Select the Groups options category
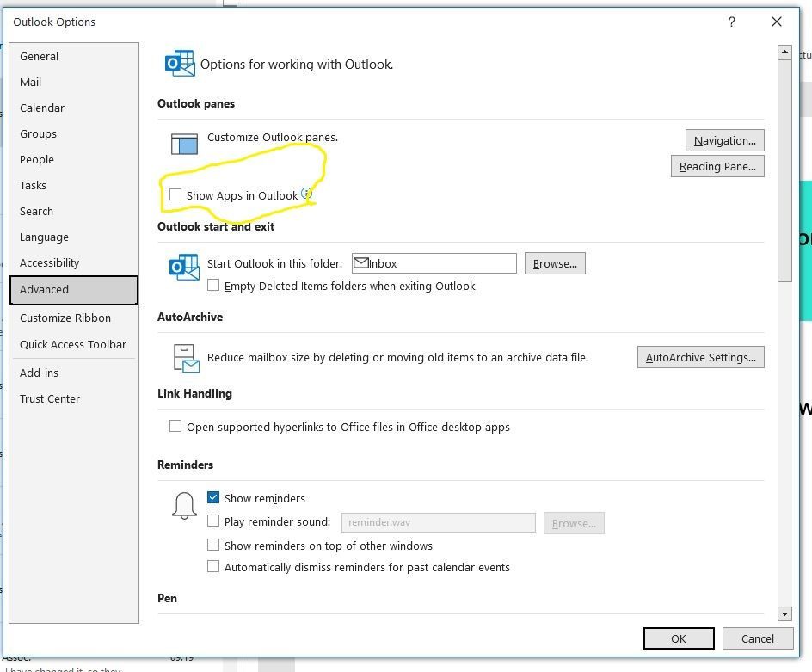Screen dimensions: 812x672 tap(74, 134)
